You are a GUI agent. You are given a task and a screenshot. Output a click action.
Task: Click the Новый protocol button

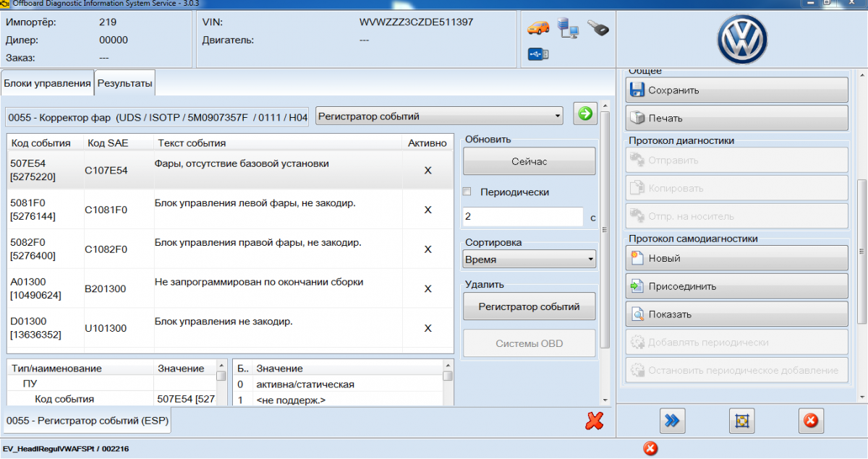736,258
